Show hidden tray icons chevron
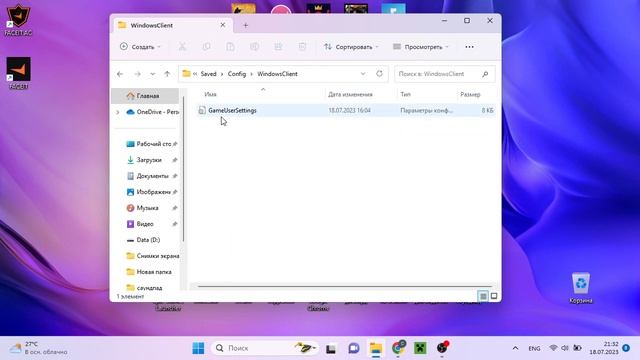The image size is (640, 360). [x=515, y=348]
